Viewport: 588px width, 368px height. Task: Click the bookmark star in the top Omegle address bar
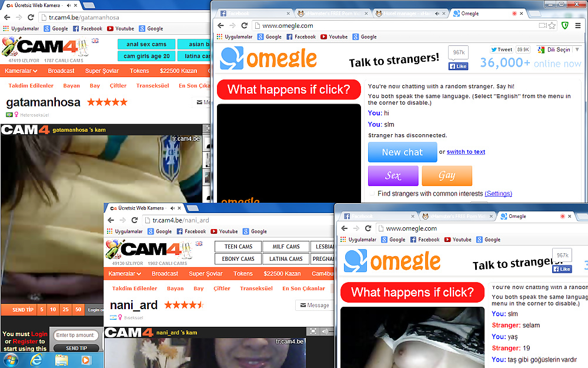[552, 25]
